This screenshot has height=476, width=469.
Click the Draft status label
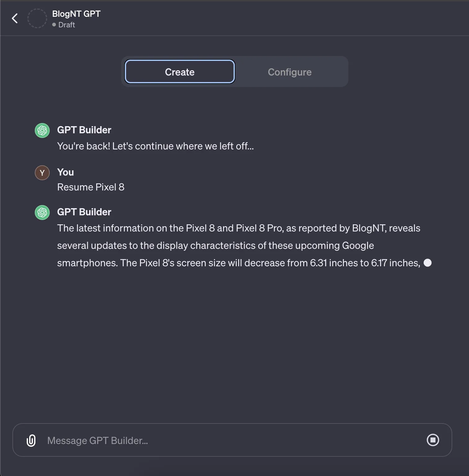coord(66,25)
